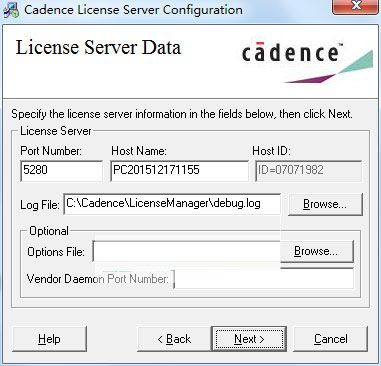Click the Options File label
The height and width of the screenshot is (366, 381).
point(56,252)
